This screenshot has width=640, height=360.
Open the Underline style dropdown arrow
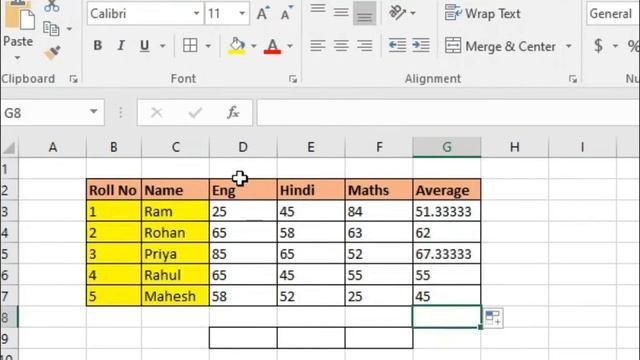[162, 46]
